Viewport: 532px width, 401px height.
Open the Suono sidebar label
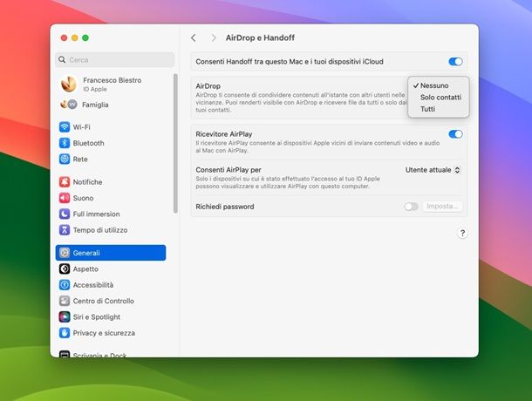(x=83, y=198)
